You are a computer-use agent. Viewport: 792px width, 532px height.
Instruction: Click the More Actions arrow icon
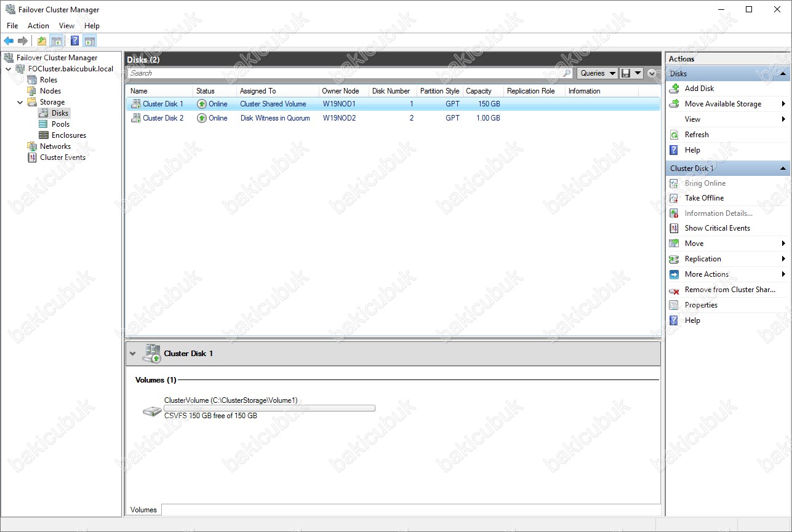click(x=674, y=274)
